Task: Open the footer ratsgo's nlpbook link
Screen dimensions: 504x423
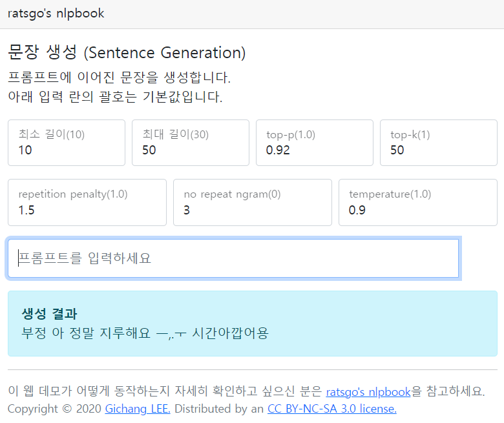Action: tap(368, 391)
